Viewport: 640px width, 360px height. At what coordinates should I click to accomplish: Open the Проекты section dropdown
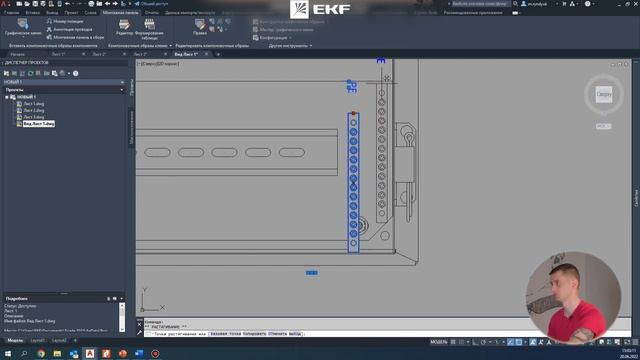tap(122, 90)
